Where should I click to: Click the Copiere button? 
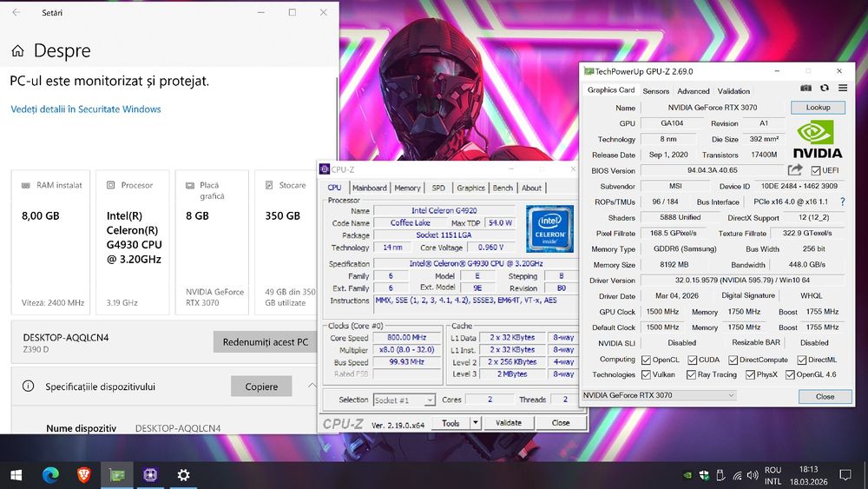(x=261, y=387)
